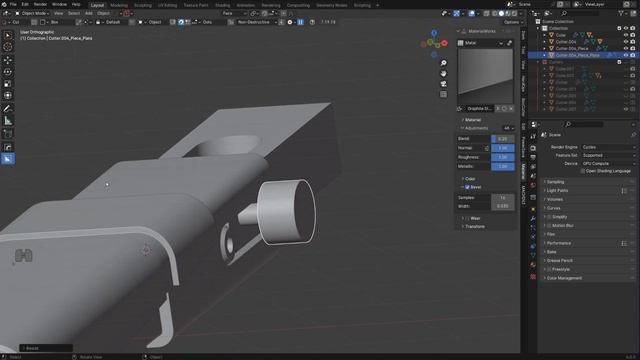Screen dimensions: 640x360
Task: Hide the Cutter.004 object eye icon
Action: [626, 42]
